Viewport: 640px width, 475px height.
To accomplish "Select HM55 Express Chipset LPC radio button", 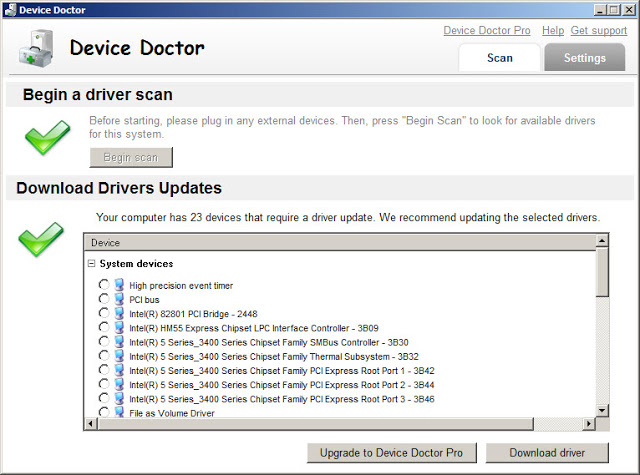I will click(x=104, y=327).
